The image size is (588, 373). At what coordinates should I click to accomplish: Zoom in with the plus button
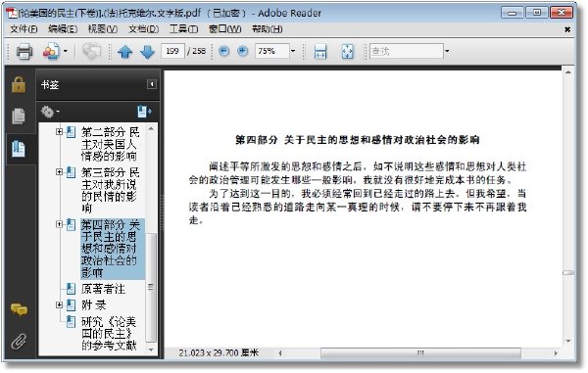click(x=243, y=51)
